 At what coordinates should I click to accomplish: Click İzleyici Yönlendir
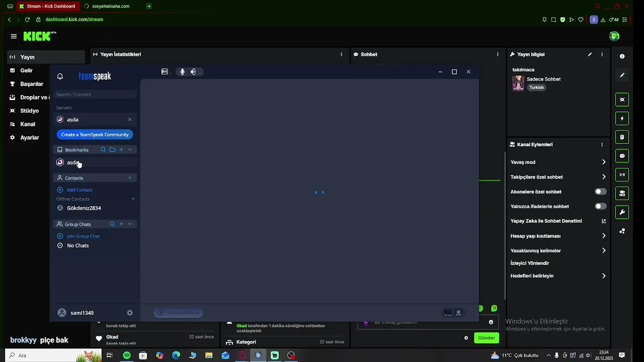[x=530, y=263]
